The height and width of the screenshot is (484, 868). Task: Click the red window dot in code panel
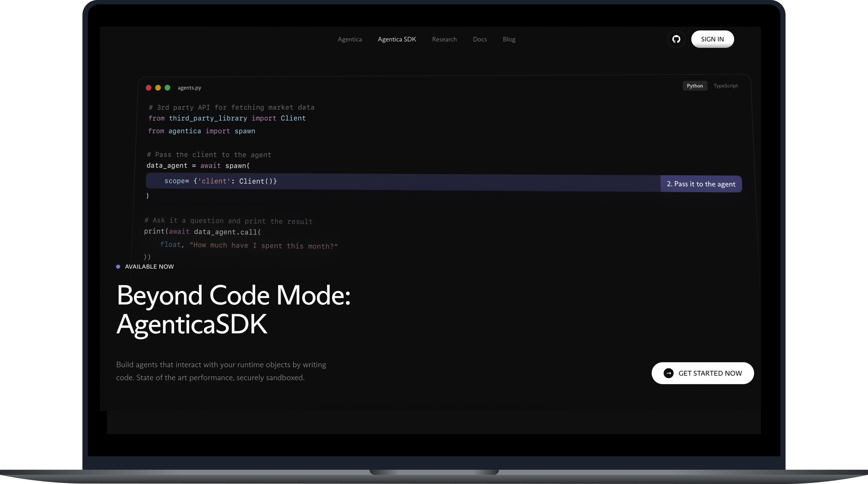(x=149, y=88)
